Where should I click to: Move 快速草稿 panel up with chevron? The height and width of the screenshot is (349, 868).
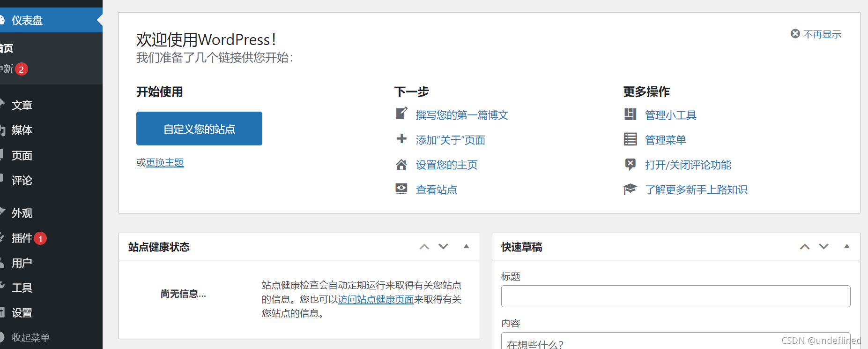point(805,247)
